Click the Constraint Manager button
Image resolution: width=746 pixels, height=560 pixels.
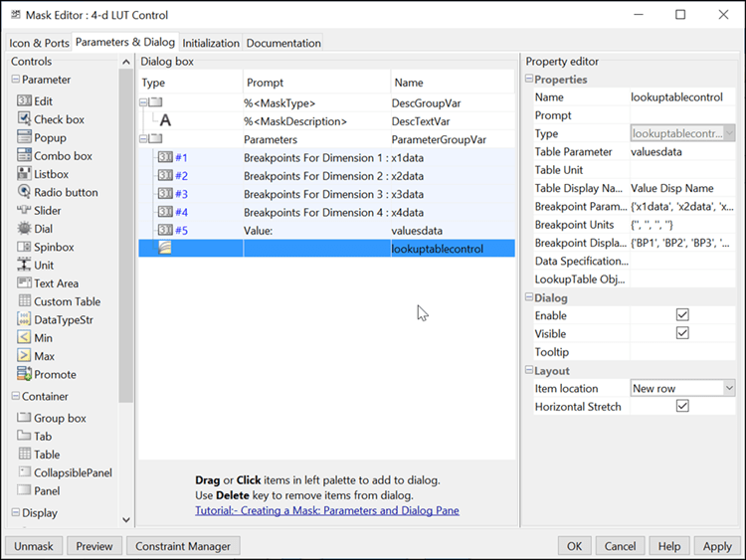click(x=183, y=546)
